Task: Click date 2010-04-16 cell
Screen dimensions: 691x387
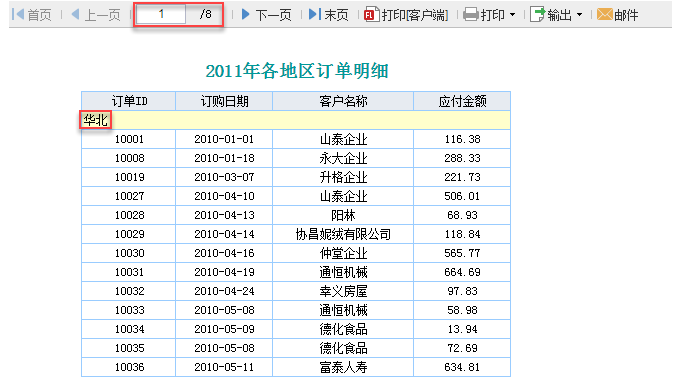Action: (x=224, y=253)
